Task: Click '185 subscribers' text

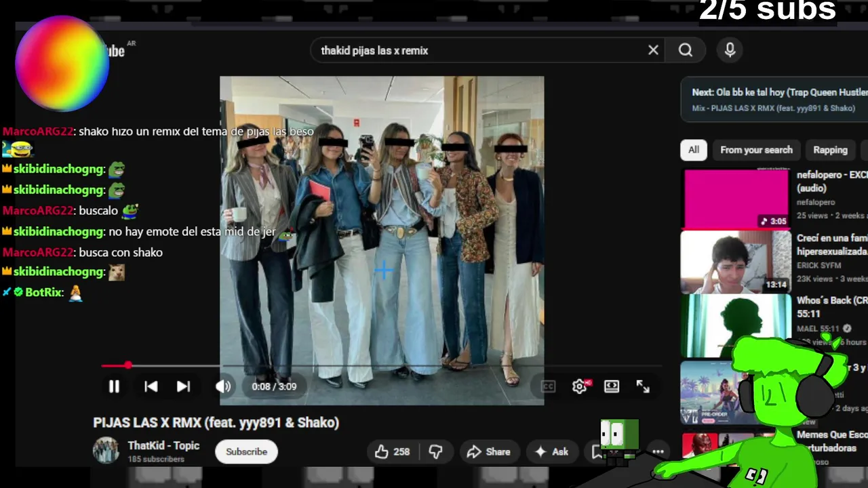Action: click(156, 459)
